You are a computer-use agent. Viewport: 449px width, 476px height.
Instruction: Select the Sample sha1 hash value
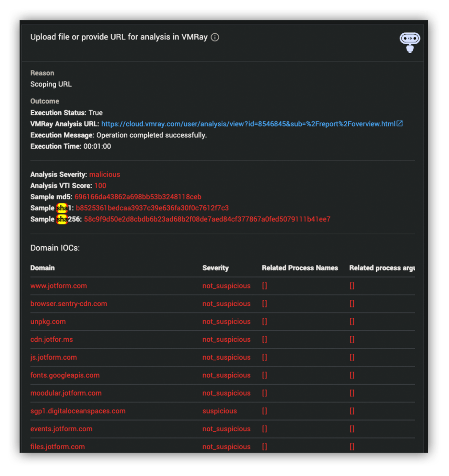(152, 208)
